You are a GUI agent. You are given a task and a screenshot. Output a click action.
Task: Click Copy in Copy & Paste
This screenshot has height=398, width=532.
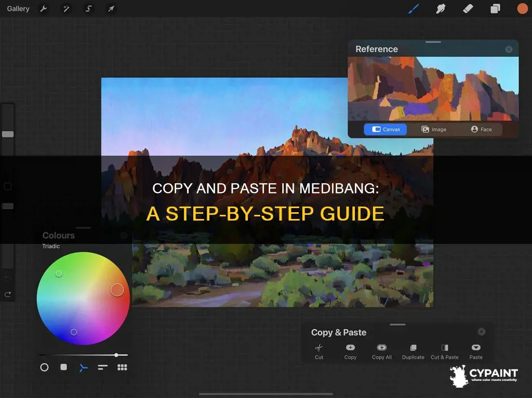click(350, 351)
